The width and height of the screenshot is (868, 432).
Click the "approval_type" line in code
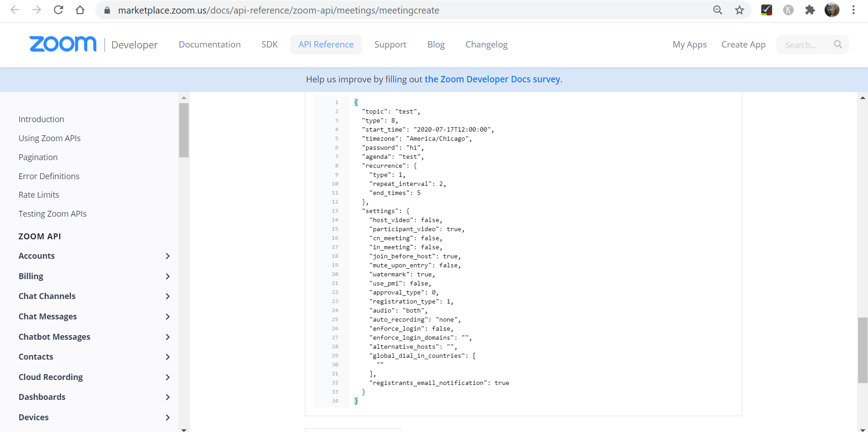coord(404,292)
